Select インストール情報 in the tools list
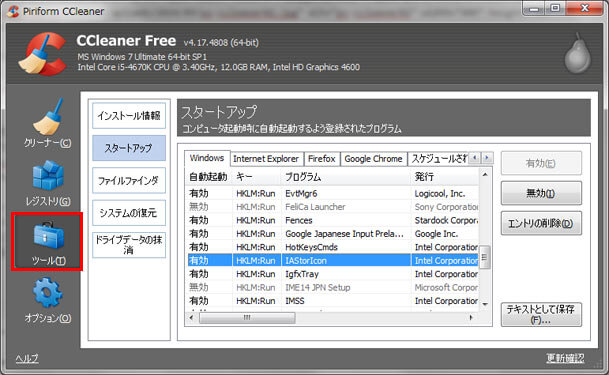 129,115
